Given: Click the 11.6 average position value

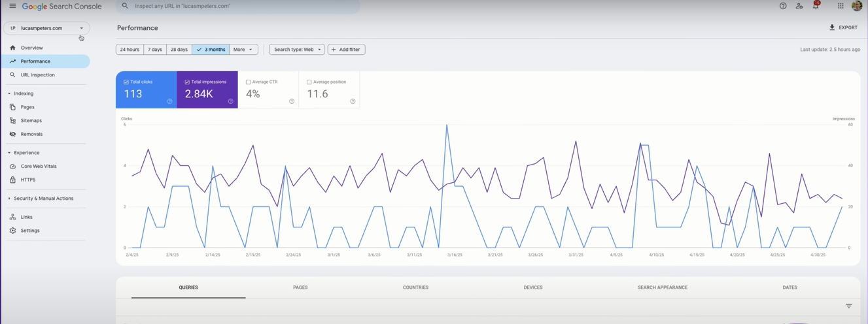Looking at the screenshot, I should (x=318, y=94).
